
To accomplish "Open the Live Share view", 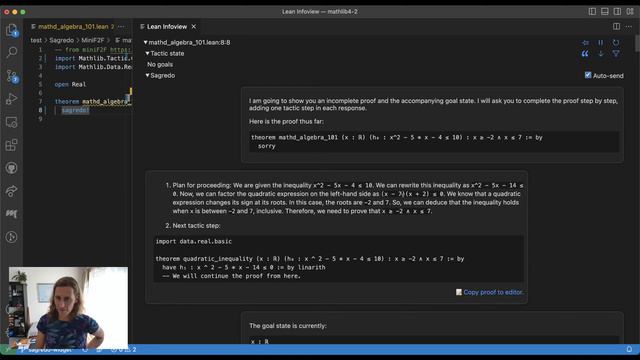I will pos(11,191).
